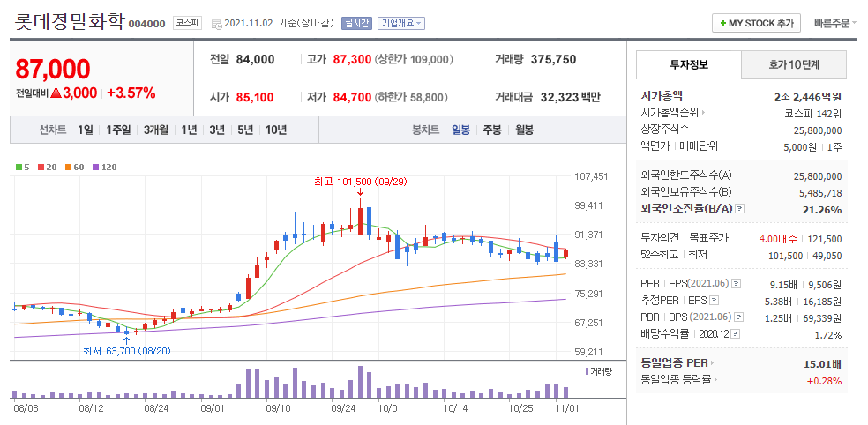Switch to the 호가10단계 tab
The height and width of the screenshot is (425, 868).
[794, 64]
